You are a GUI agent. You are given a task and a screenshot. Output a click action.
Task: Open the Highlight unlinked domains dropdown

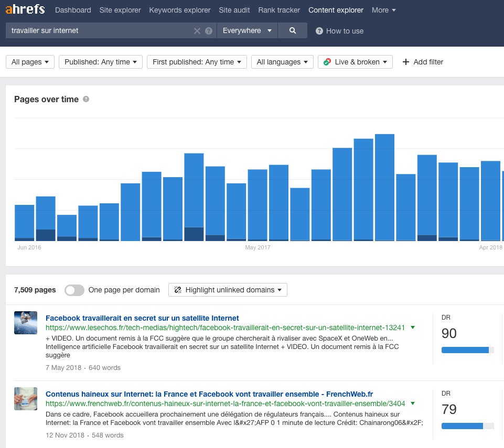pyautogui.click(x=228, y=290)
